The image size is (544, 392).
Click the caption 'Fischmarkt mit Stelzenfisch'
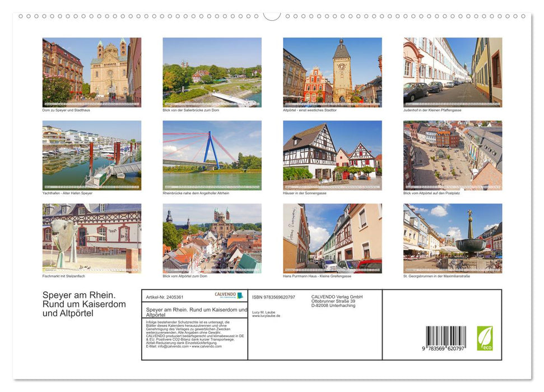coord(63,276)
